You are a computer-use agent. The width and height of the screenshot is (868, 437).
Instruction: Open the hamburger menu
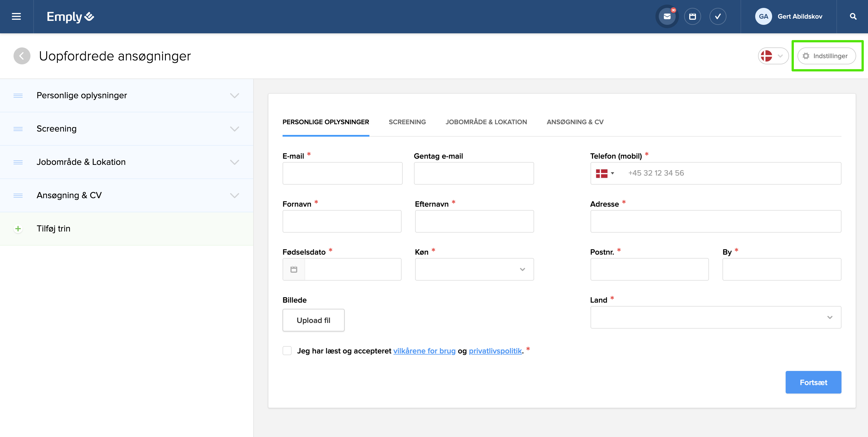coord(16,17)
